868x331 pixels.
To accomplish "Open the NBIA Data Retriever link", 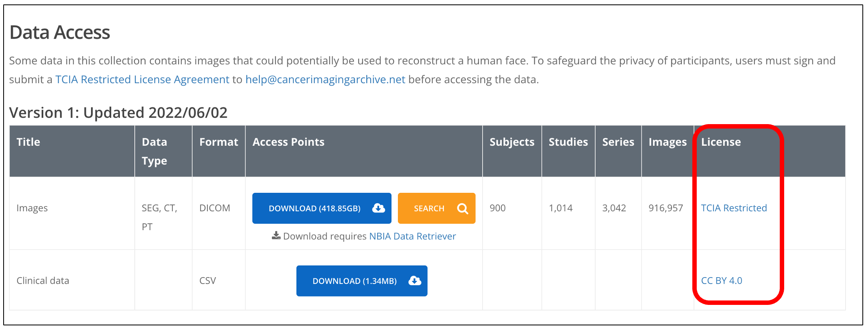I will (412, 236).
